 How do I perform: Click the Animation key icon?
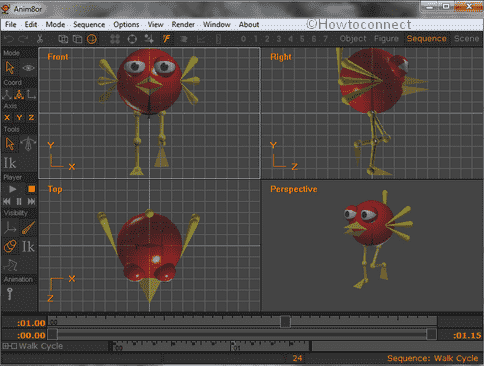coord(10,294)
